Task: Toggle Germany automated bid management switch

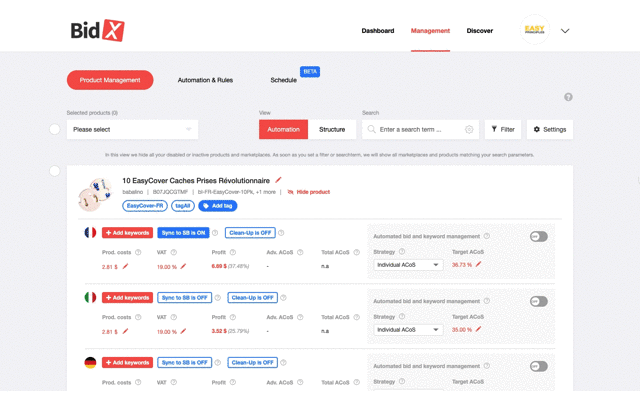Action: [x=539, y=366]
